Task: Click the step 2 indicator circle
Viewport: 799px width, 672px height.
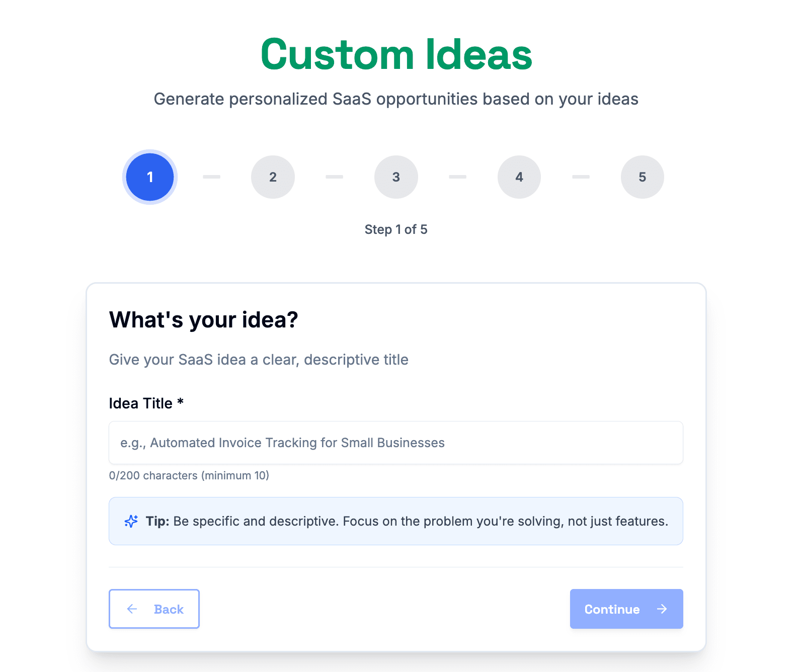Action: tap(273, 177)
